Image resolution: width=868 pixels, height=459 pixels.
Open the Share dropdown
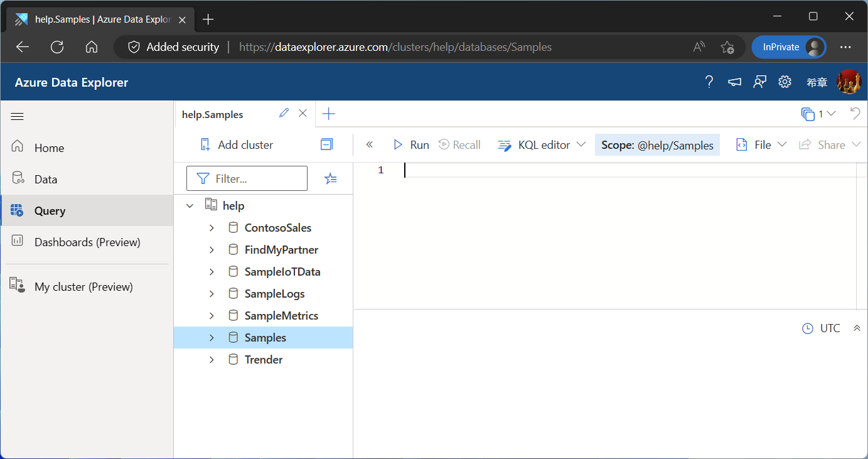[830, 144]
